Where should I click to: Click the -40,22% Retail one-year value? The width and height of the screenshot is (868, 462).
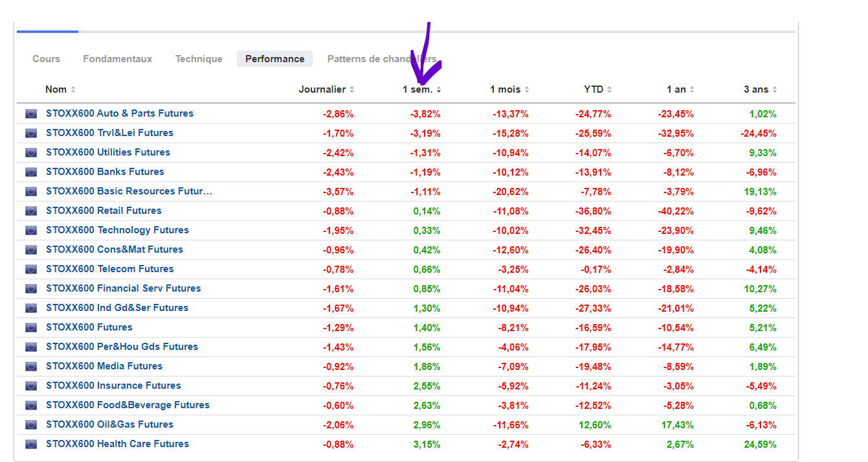click(x=676, y=211)
